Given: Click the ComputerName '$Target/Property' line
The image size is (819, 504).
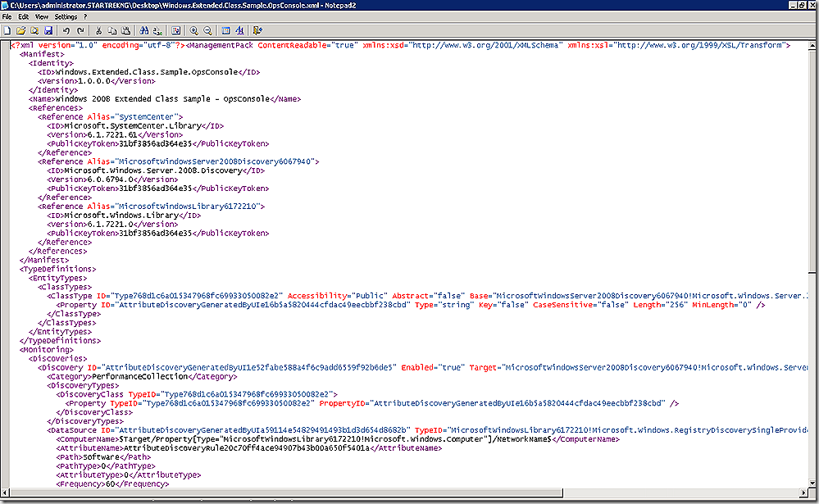Looking at the screenshot, I should click(x=338, y=439).
